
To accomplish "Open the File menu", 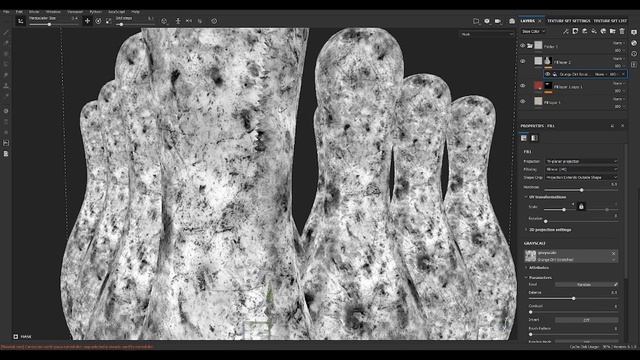I will coord(6,12).
